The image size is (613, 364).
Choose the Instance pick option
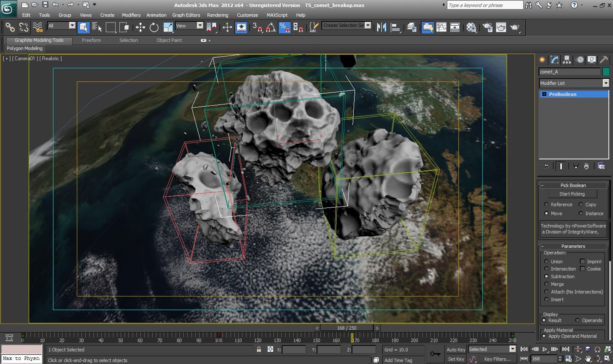pos(581,213)
